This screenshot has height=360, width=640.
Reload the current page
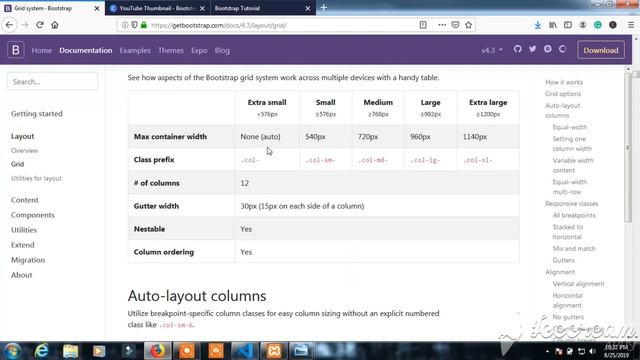point(40,25)
